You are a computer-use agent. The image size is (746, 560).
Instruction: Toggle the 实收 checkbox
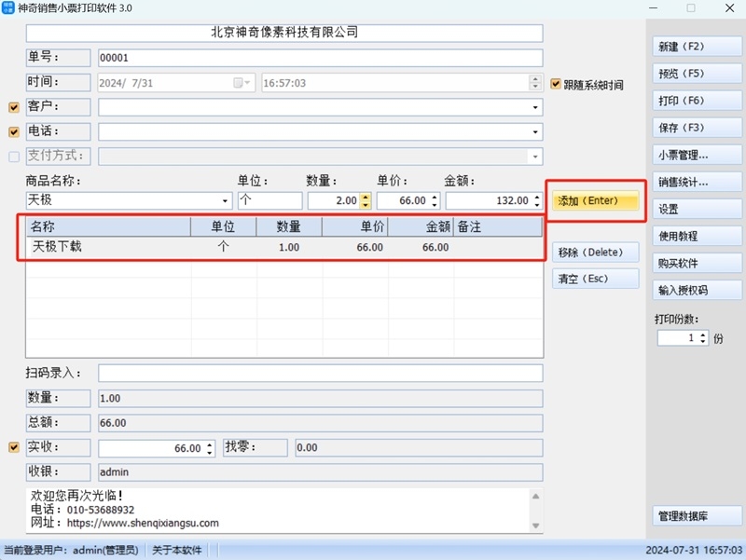[x=14, y=447]
